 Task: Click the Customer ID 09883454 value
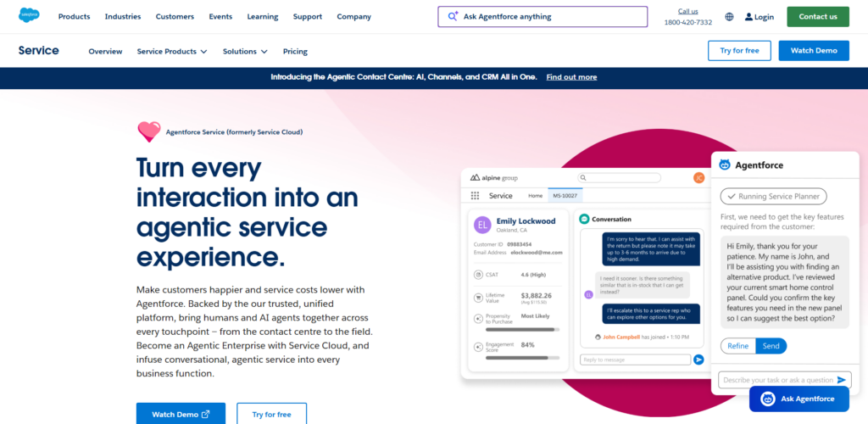[x=519, y=244]
